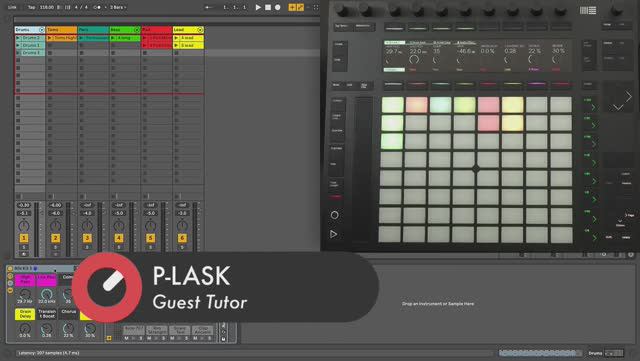640x361 pixels.
Task: Start playback with the Live Play button
Action: [258, 7]
